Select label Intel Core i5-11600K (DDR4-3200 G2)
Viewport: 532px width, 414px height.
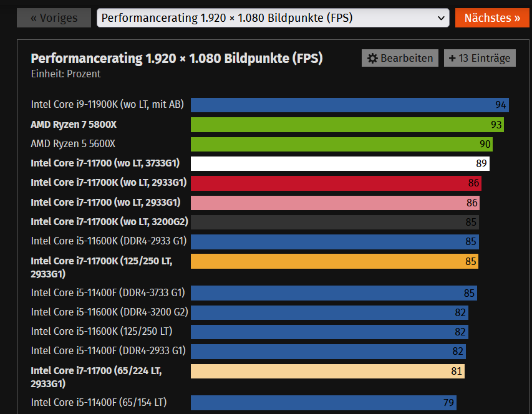(109, 312)
